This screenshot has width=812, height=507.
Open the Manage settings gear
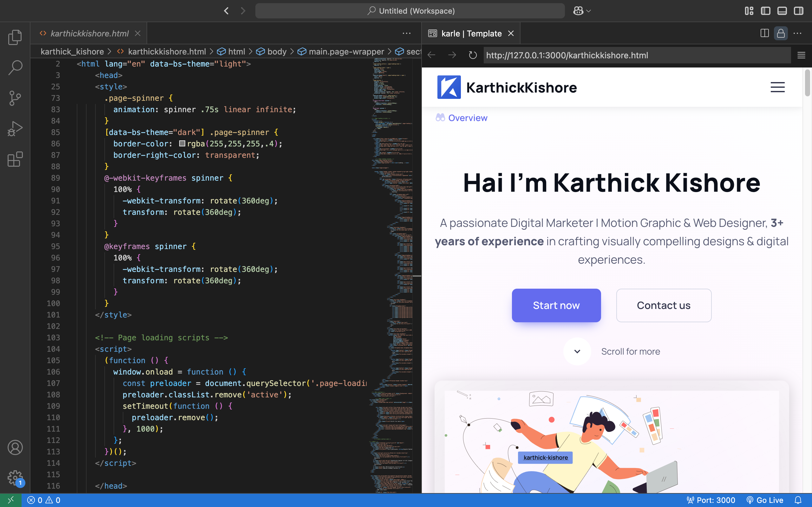[15, 478]
